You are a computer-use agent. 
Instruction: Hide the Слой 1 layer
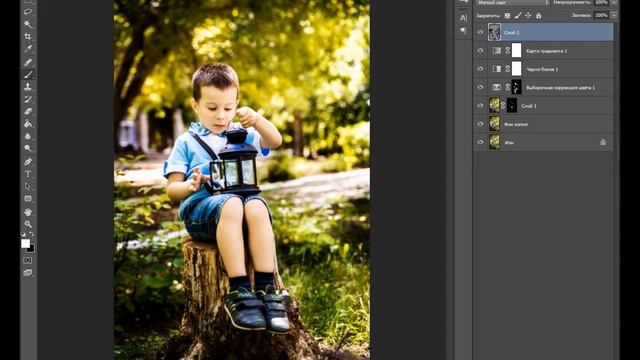(480, 105)
